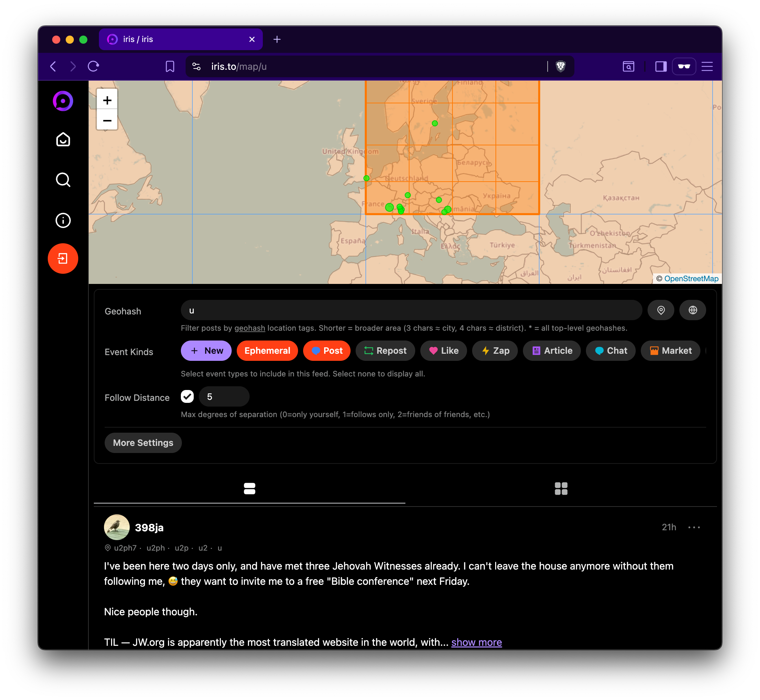Expand the post with show more
Screen dimensions: 760x700
(x=477, y=642)
